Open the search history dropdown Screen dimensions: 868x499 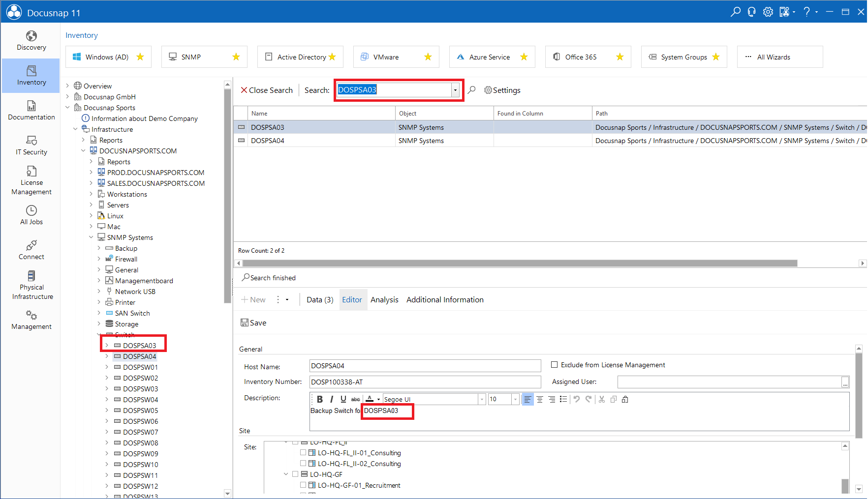[456, 90]
